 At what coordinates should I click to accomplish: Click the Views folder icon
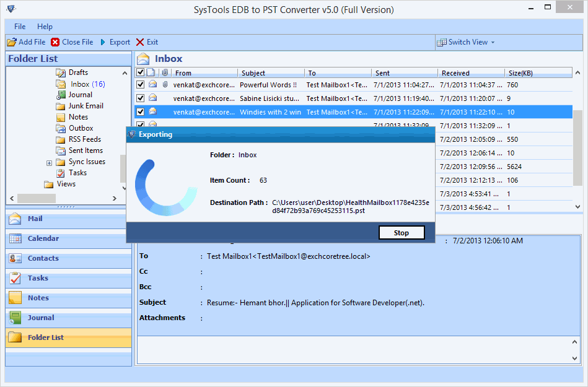(49, 185)
